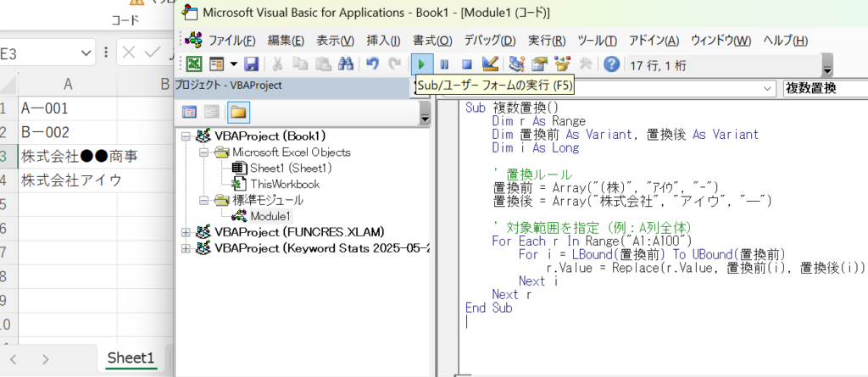Run the Sub with the green play button
The width and height of the screenshot is (868, 377).
[x=421, y=64]
